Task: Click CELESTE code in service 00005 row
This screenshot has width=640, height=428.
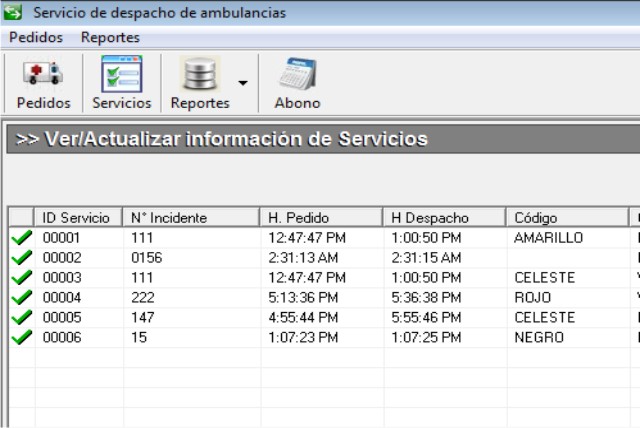Action: [x=544, y=317]
